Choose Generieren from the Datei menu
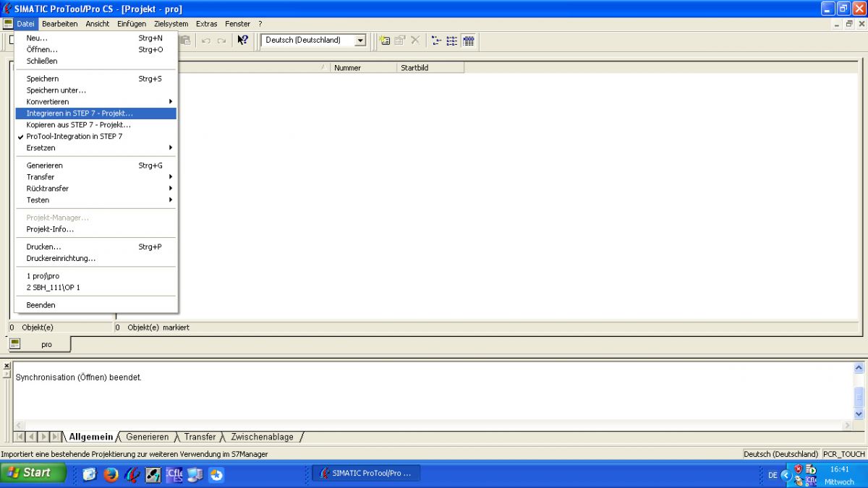Viewport: 868px width, 488px height. pos(95,165)
